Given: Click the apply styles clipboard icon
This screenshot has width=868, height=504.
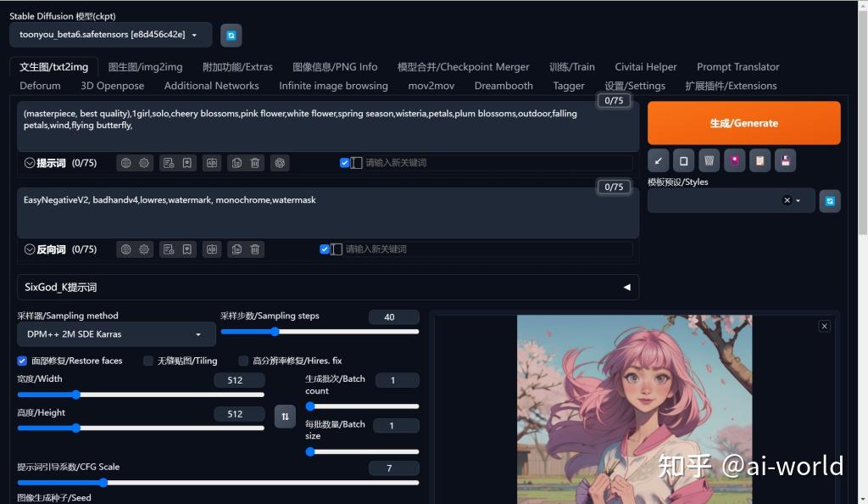Looking at the screenshot, I should tap(760, 160).
